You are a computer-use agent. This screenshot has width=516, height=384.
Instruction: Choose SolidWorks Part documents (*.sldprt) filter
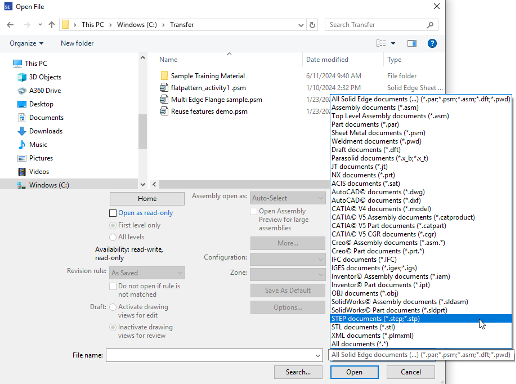click(421, 310)
